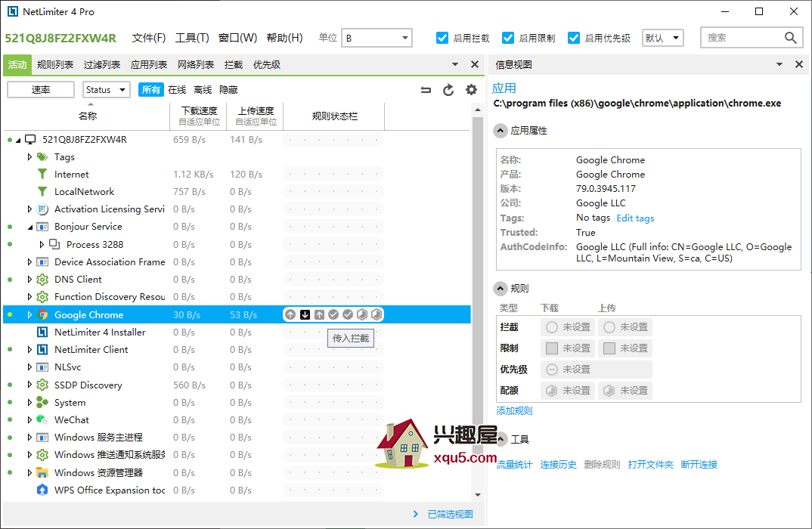812x529 pixels.
Task: Toggle the 启用限制 checkbox
Action: point(508,38)
